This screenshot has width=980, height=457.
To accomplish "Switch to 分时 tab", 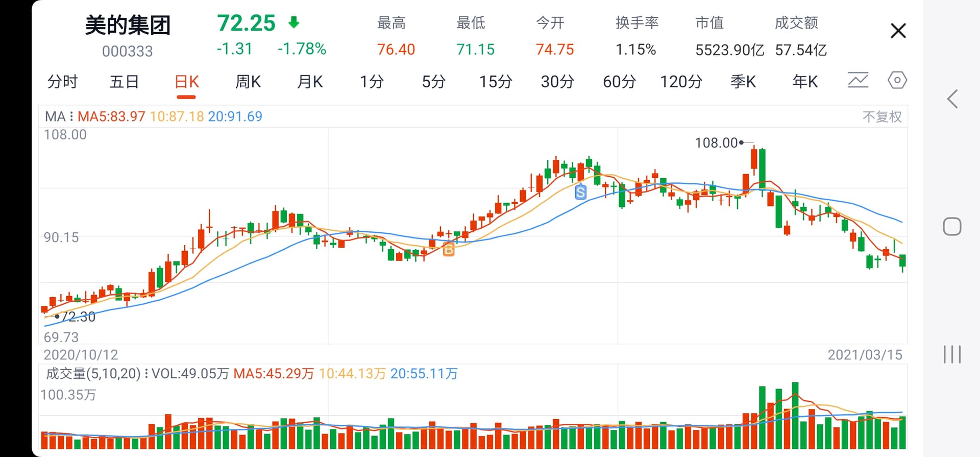I will [62, 82].
